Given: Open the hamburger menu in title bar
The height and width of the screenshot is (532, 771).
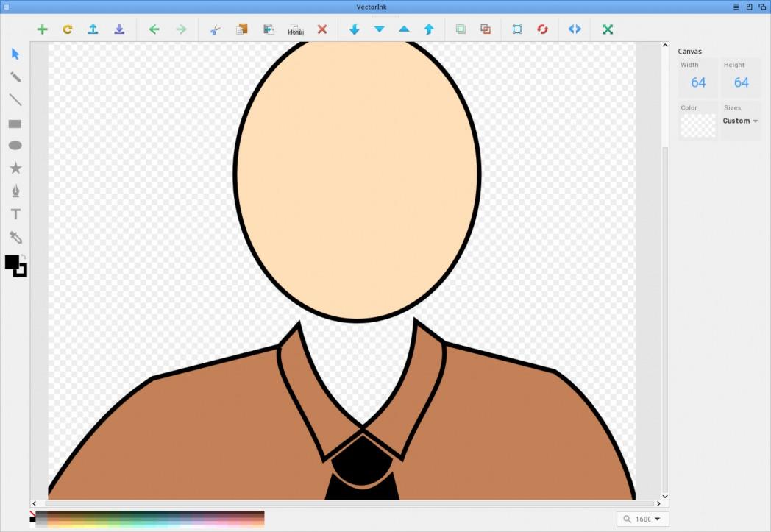Looking at the screenshot, I should point(736,7).
